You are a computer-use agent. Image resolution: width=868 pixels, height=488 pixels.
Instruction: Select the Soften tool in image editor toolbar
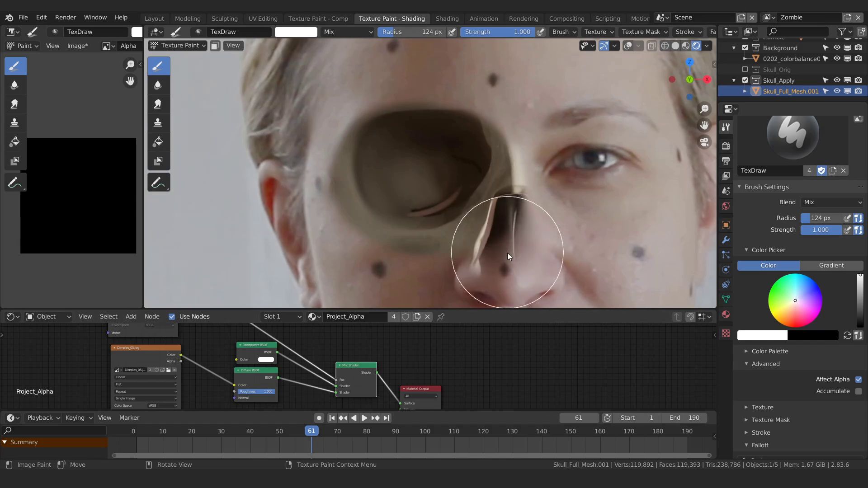[14, 85]
